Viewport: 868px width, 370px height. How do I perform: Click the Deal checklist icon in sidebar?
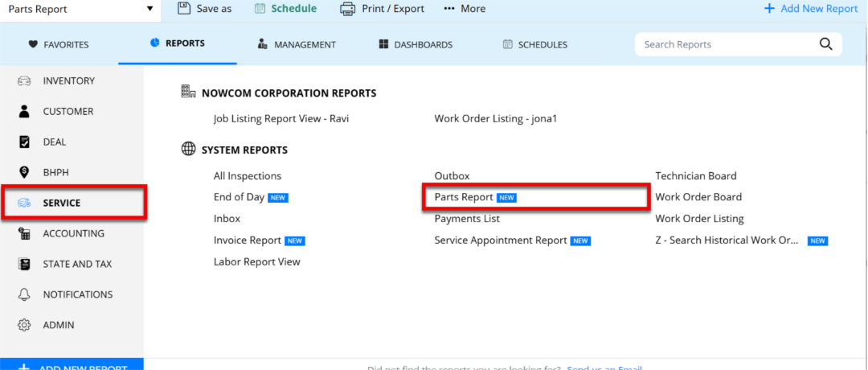[24, 142]
